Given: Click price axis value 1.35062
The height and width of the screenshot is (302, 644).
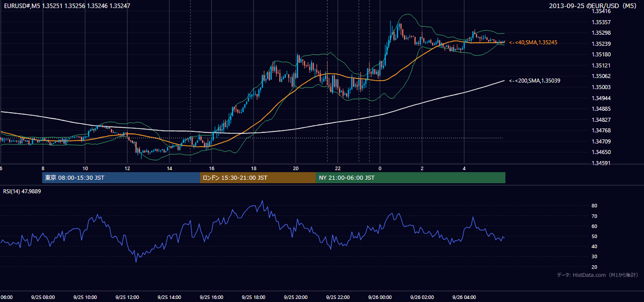Looking at the screenshot, I should pos(601,77).
